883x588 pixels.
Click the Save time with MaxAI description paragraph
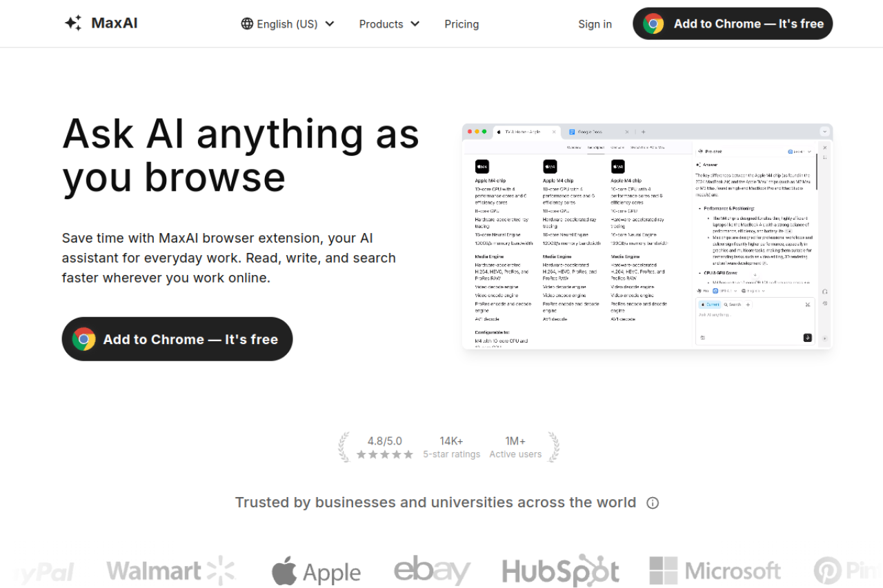229,258
